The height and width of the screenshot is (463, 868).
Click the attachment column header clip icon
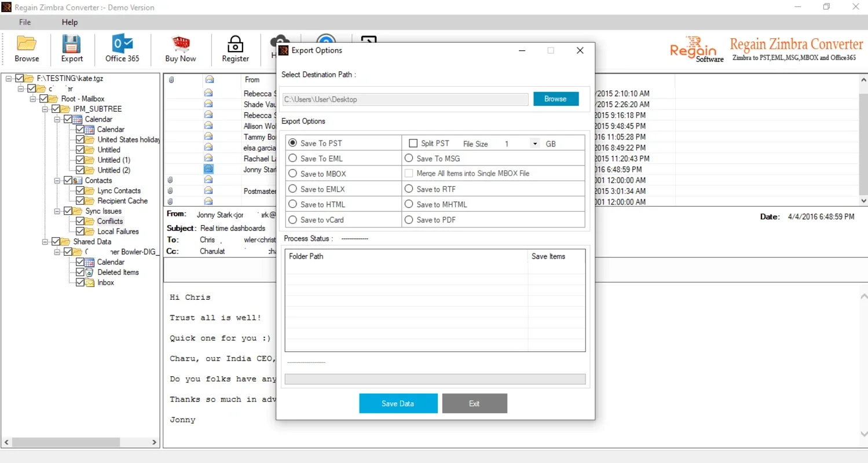171,80
